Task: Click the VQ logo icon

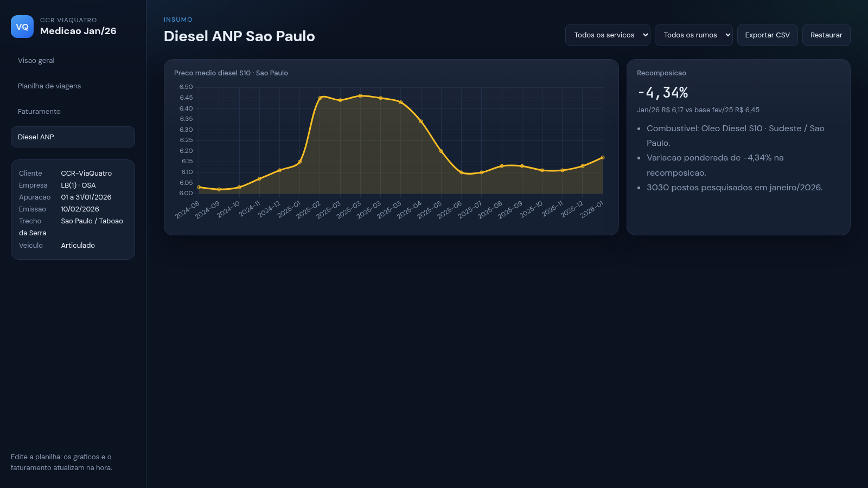Action: click(x=22, y=27)
